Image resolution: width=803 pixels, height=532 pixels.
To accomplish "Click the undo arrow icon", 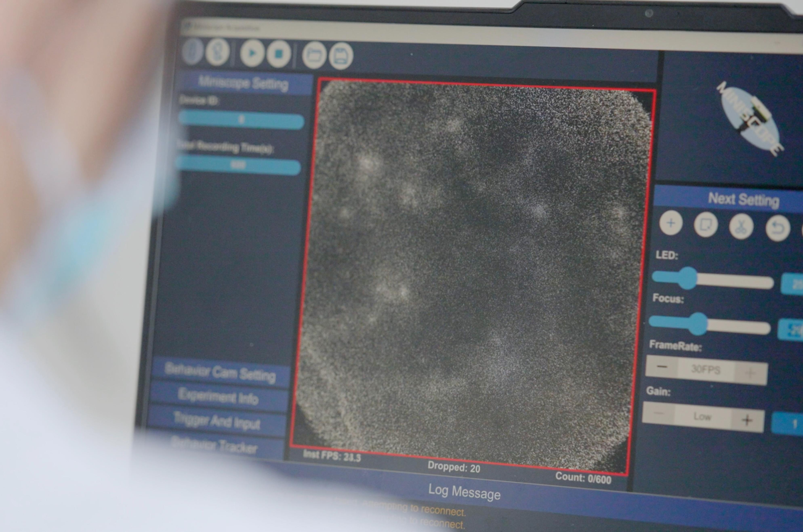I will coord(778,228).
